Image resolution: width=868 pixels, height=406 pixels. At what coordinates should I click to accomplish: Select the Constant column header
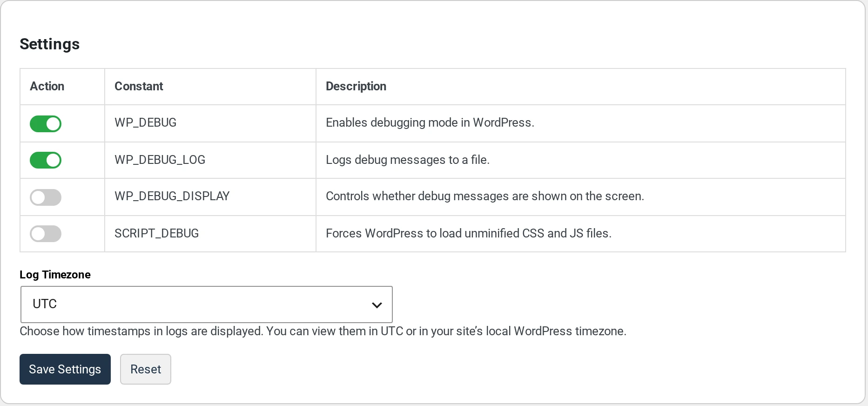click(139, 86)
